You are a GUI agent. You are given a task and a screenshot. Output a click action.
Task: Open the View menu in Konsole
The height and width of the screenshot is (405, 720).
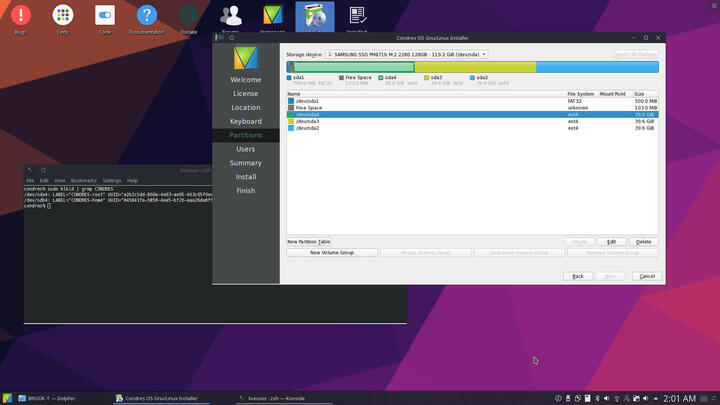[x=60, y=180]
